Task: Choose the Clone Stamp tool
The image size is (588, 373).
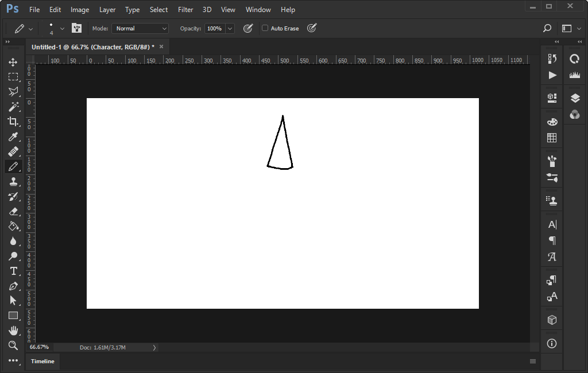Action: pos(13,182)
